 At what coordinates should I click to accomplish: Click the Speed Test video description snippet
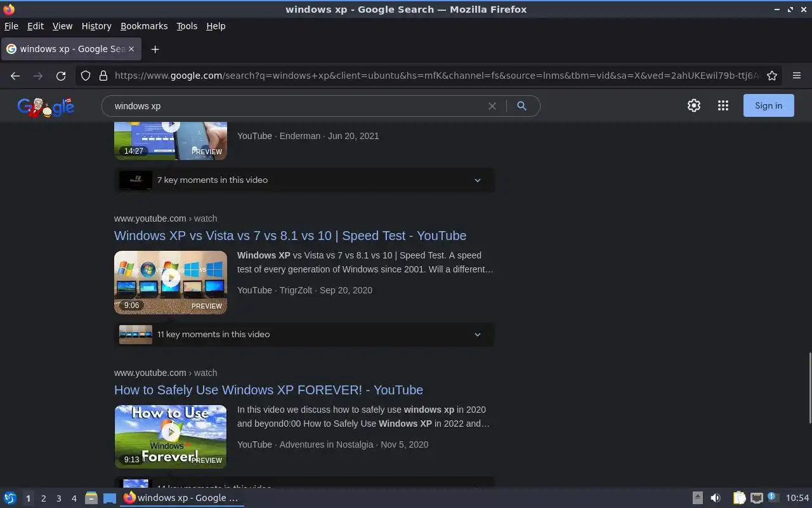coord(365,262)
